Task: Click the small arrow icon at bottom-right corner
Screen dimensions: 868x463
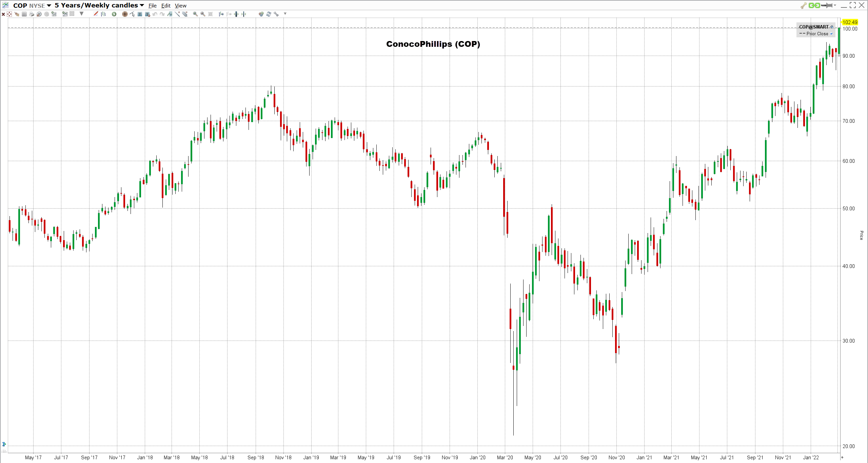Action: [x=842, y=458]
